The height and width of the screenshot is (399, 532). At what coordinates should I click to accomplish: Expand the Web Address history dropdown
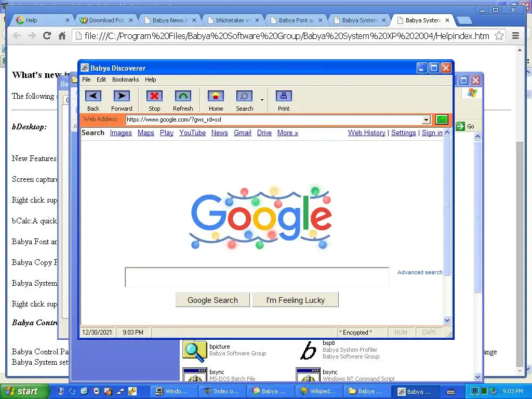pyautogui.click(x=426, y=120)
